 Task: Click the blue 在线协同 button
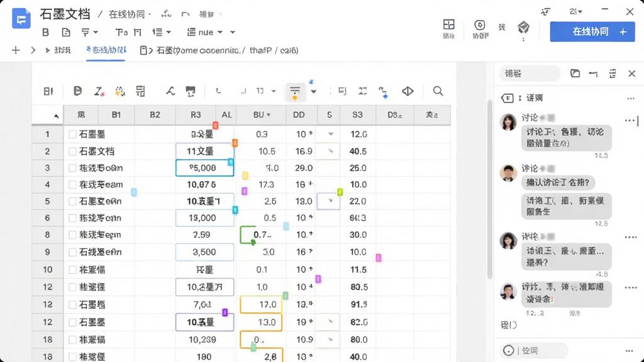coord(592,31)
